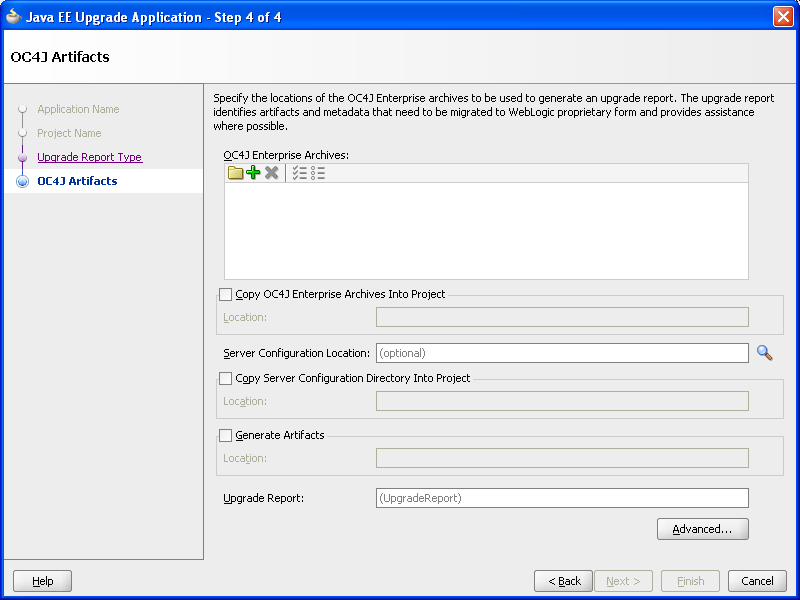Click the Location field under Generate Artifacts
Viewport: 800px width, 600px height.
(562, 458)
